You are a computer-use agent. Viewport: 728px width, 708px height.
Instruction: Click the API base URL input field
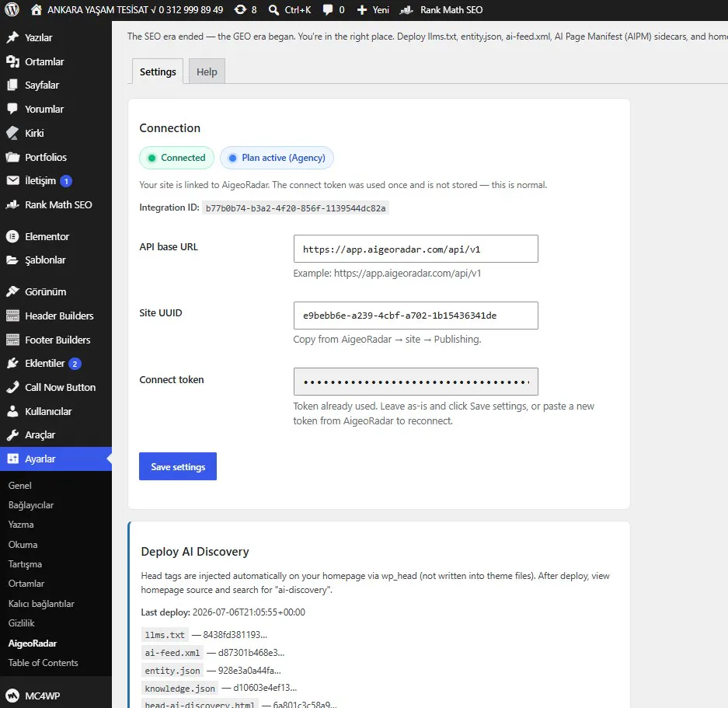pyautogui.click(x=416, y=249)
